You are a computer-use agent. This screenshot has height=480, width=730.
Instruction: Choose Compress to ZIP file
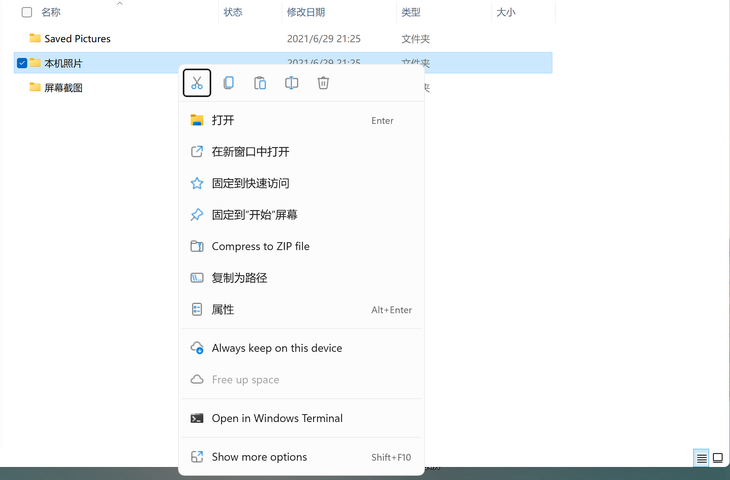pyautogui.click(x=260, y=246)
